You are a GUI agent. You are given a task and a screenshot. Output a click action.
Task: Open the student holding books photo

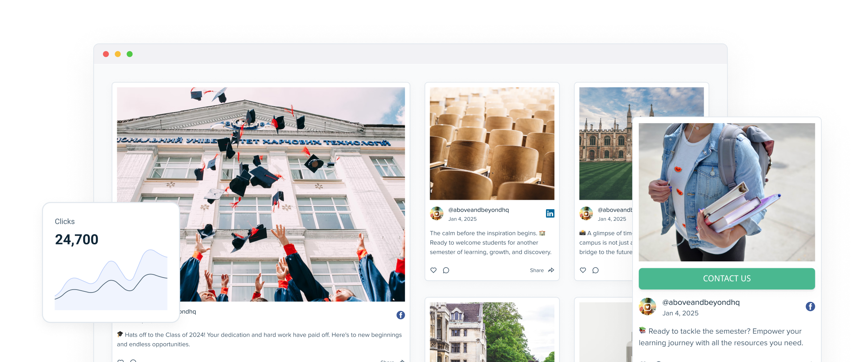tap(726, 192)
